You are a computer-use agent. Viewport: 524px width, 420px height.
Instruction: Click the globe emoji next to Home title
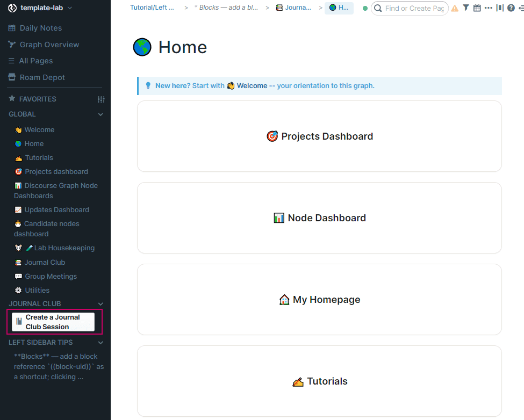[142, 47]
